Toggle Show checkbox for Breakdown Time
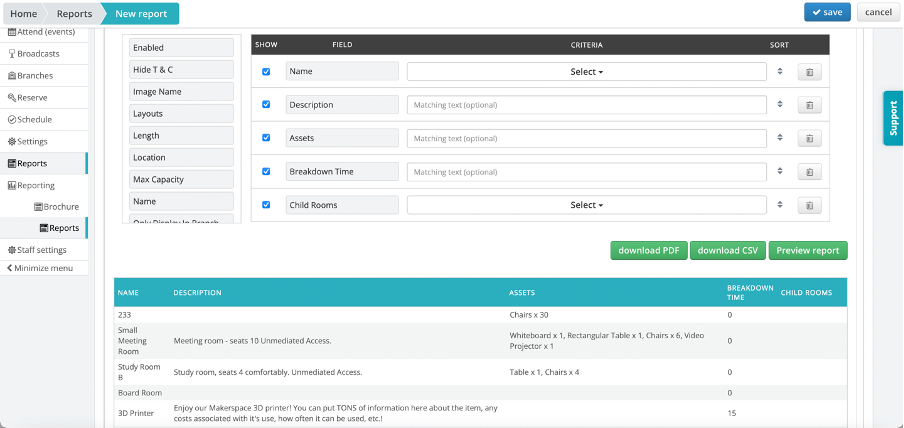904x428 pixels. point(266,172)
